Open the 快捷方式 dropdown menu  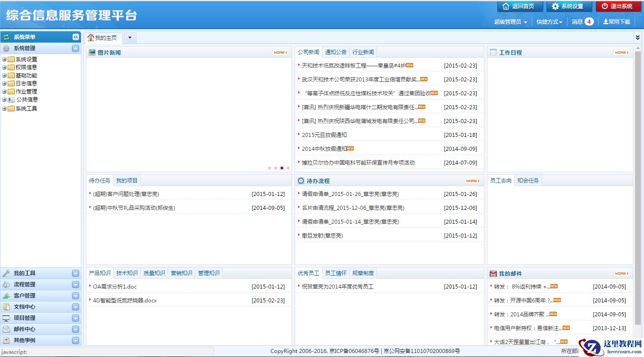coord(549,22)
